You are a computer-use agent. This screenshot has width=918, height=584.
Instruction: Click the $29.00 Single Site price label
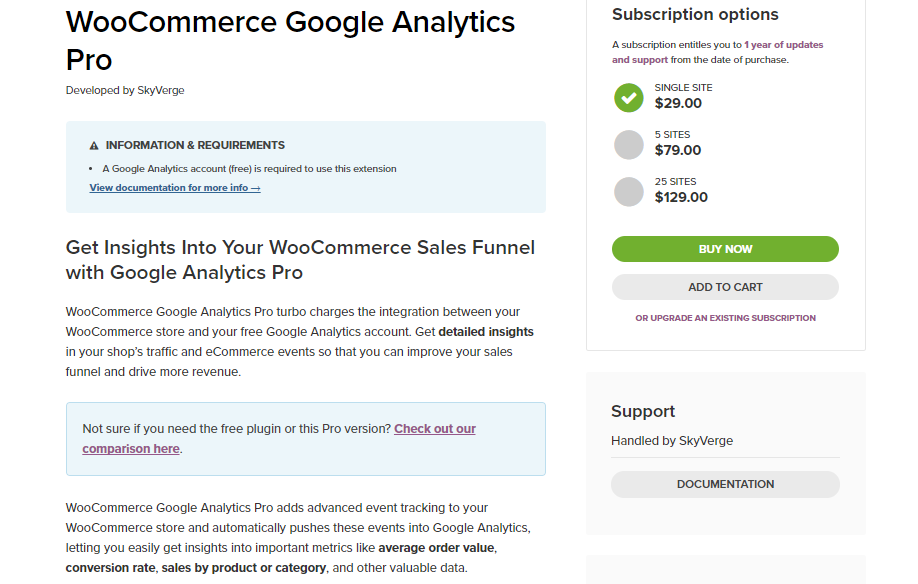pyautogui.click(x=678, y=103)
